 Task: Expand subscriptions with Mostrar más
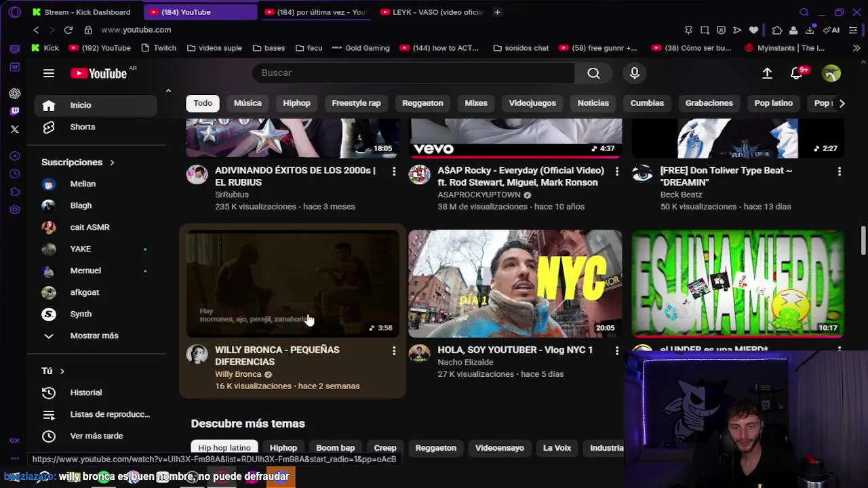click(94, 335)
